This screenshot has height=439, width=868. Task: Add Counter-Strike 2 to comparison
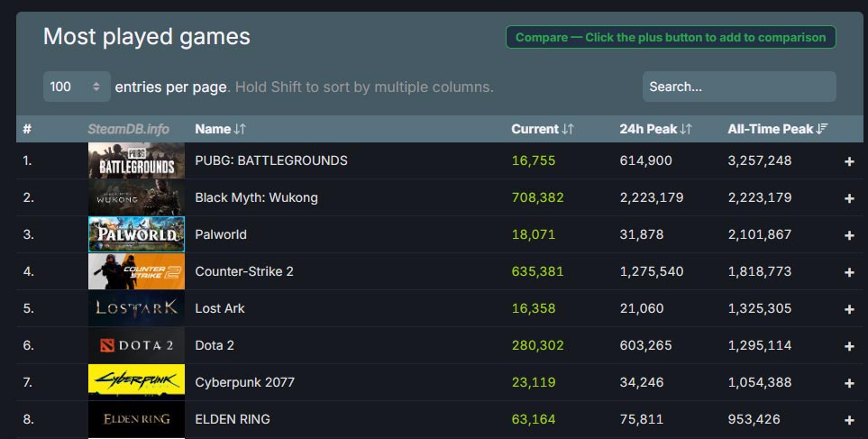tap(849, 272)
